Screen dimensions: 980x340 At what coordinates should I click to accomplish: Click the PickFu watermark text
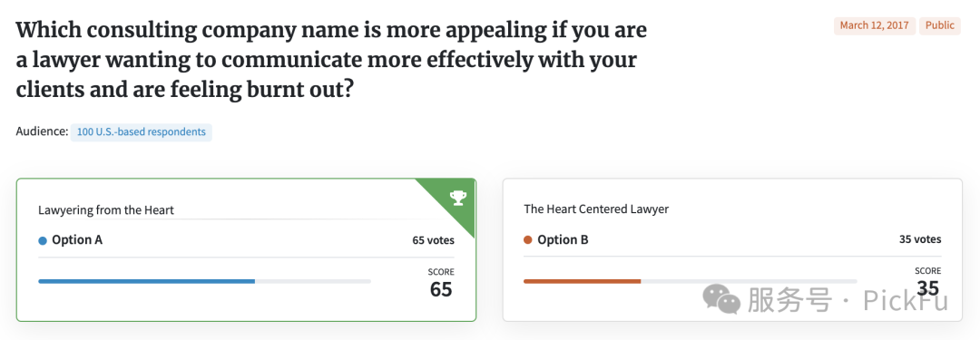point(906,301)
